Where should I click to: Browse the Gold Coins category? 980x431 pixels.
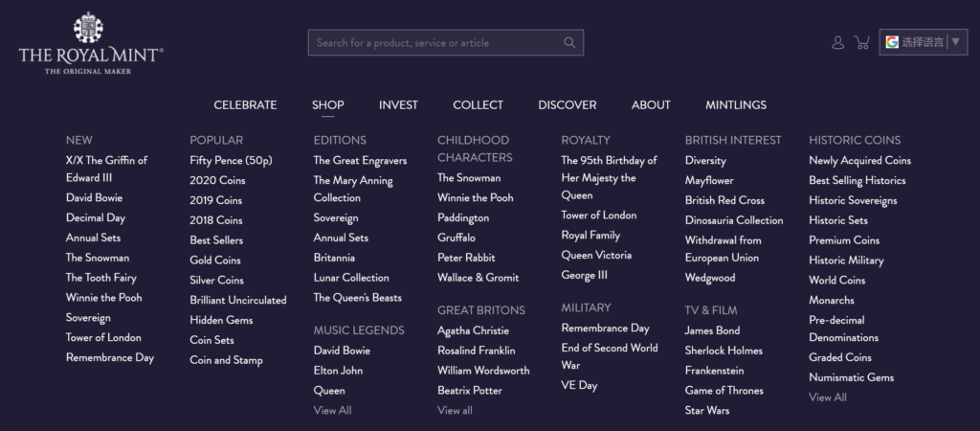[215, 261]
